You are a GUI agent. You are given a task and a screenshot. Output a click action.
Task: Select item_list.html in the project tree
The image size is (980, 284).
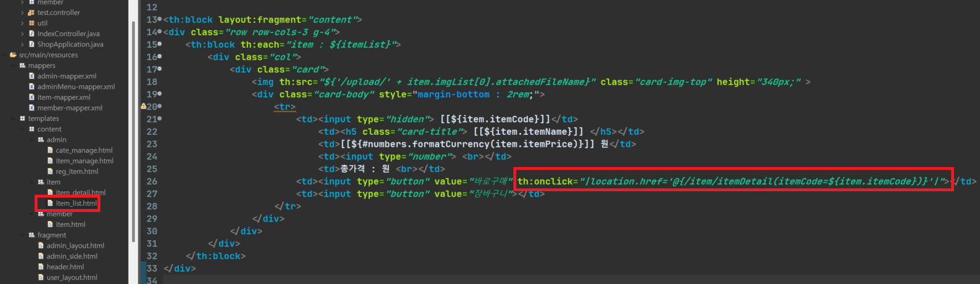pyautogui.click(x=76, y=203)
